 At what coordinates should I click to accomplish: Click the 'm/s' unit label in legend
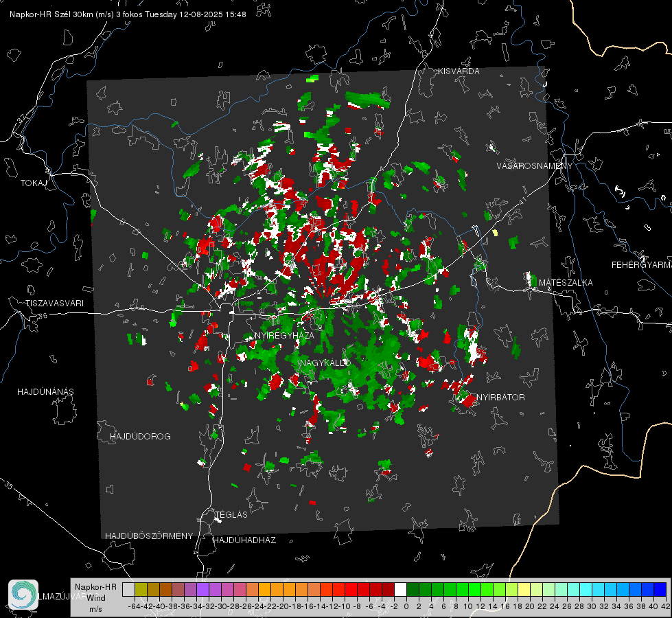point(95,609)
